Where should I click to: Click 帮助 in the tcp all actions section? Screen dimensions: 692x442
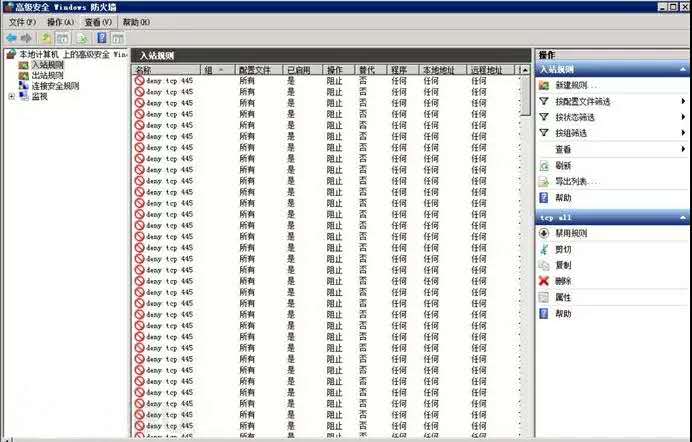(563, 314)
